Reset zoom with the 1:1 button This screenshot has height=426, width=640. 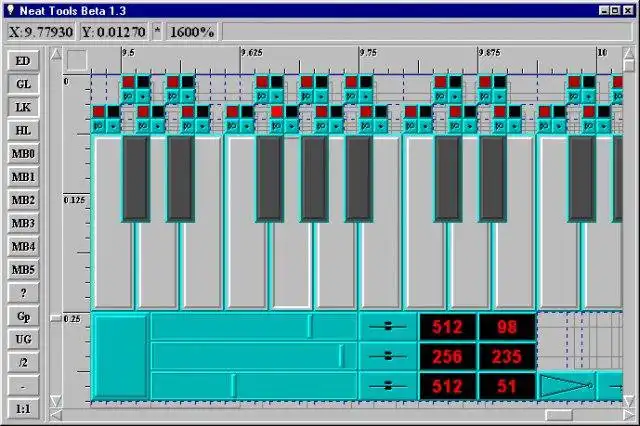[x=23, y=409]
